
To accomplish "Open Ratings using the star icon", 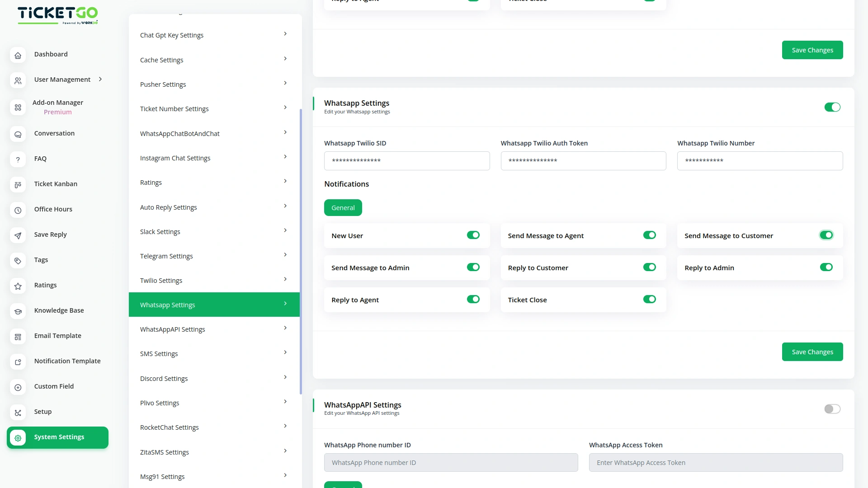I will tap(18, 286).
